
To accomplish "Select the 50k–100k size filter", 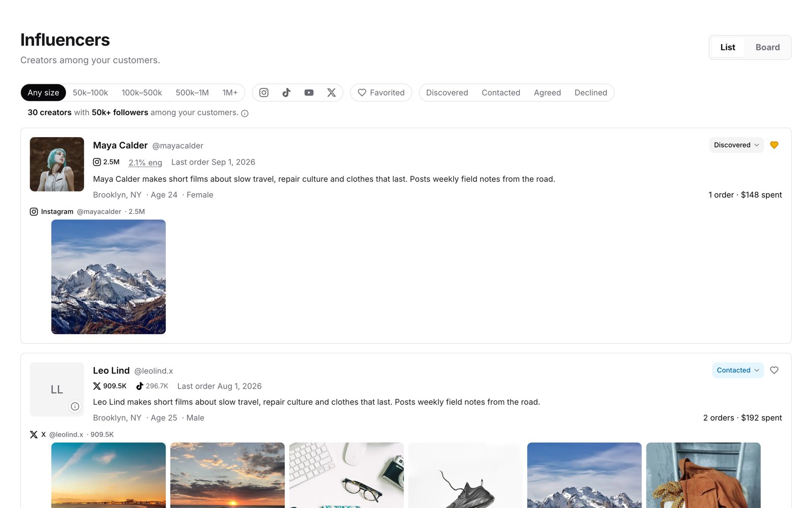I will (90, 92).
